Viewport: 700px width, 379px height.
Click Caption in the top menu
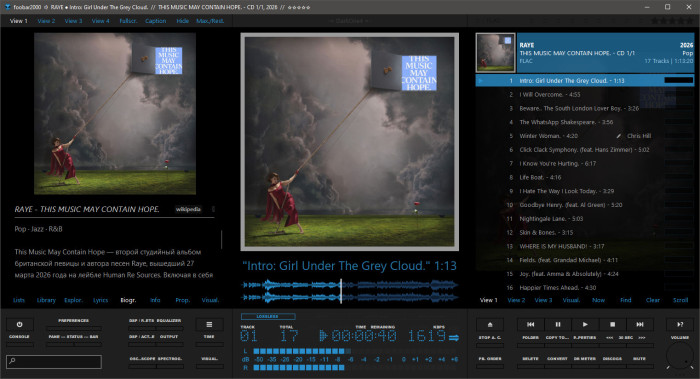coord(155,21)
